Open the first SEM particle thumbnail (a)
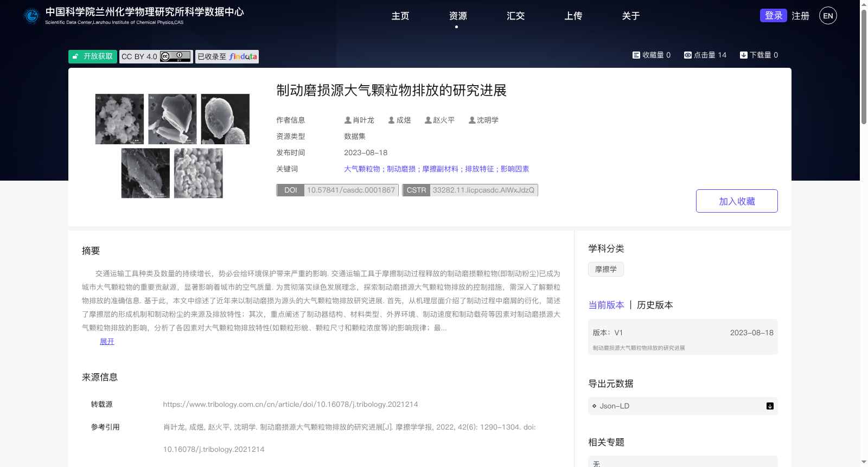Viewport: 868px width, 467px height. [x=120, y=119]
